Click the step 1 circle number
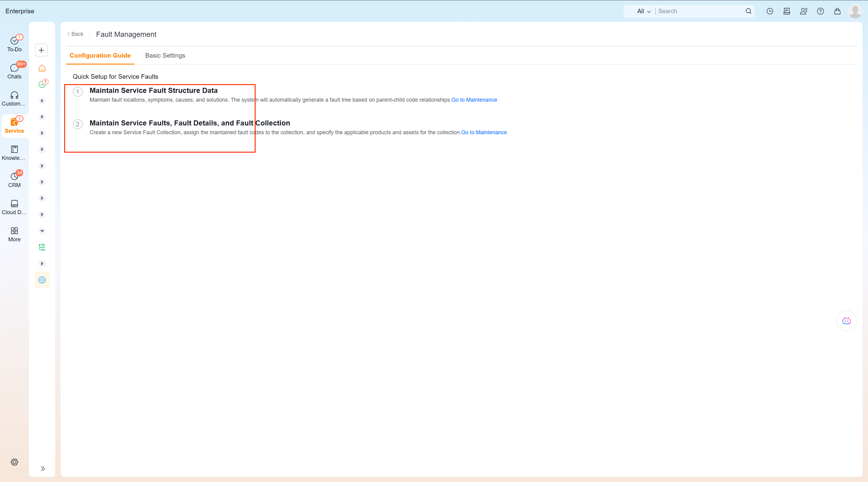Image resolution: width=868 pixels, height=482 pixels. pyautogui.click(x=77, y=92)
